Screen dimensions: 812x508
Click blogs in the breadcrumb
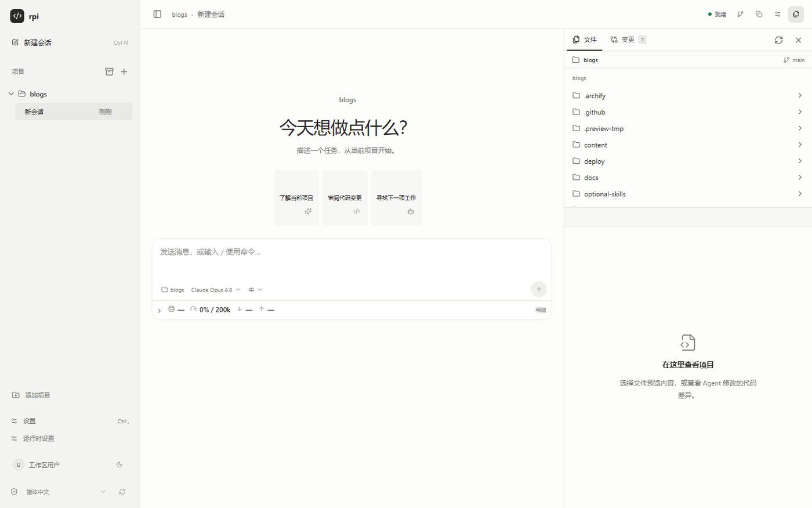click(x=179, y=15)
